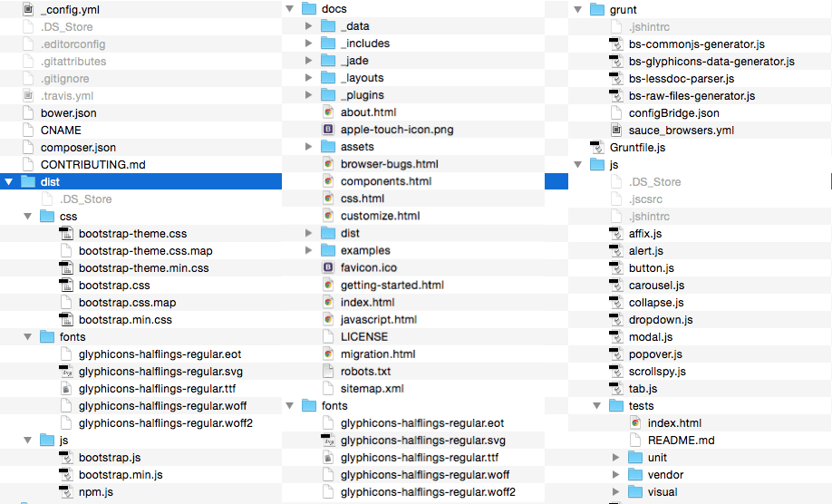The width and height of the screenshot is (832, 504).
Task: Click the tests folder icon
Action: pyautogui.click(x=616, y=405)
